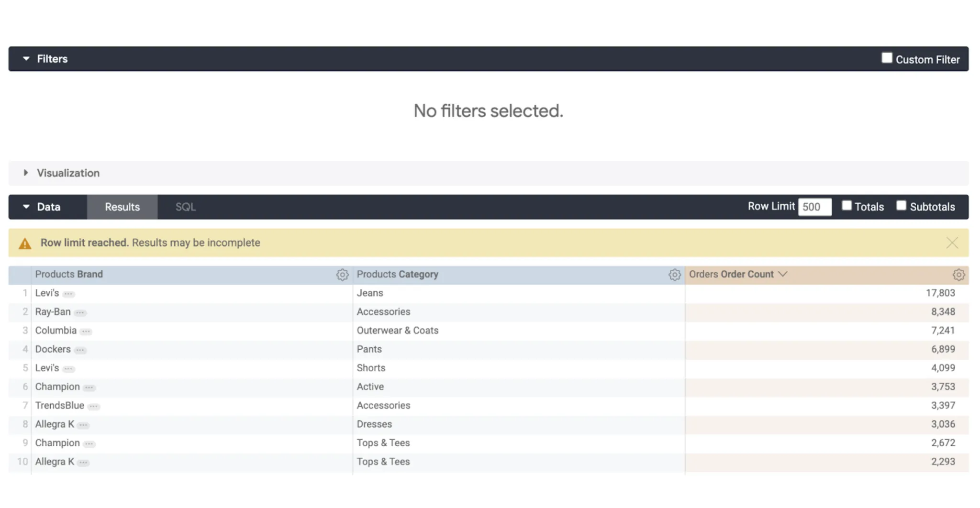Open the options menu beside Columbia

(85, 331)
